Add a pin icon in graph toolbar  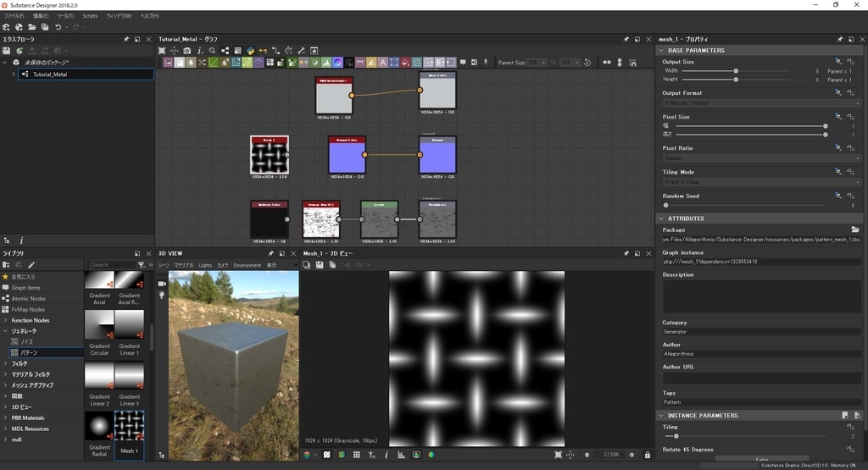coord(486,63)
